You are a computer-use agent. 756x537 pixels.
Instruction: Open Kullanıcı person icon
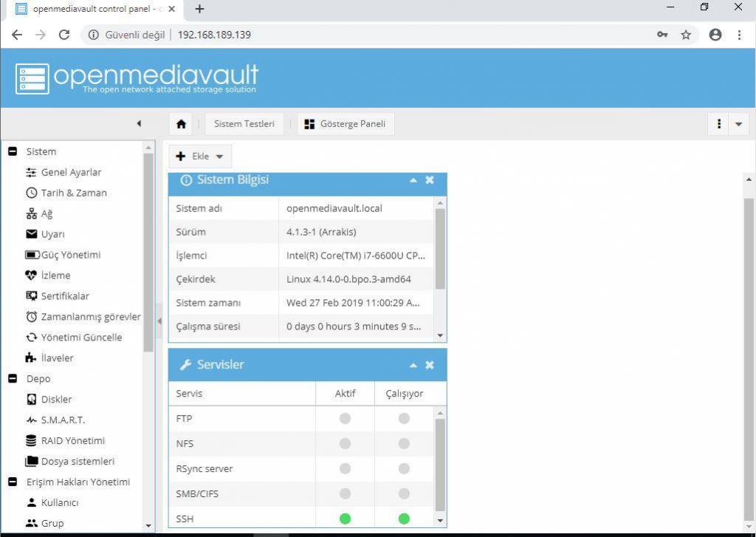pos(31,503)
